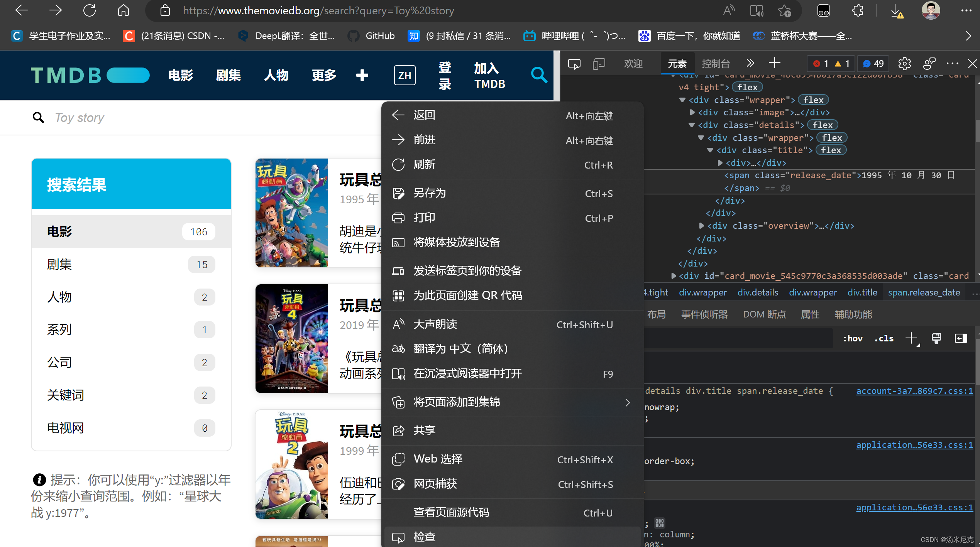Select 查看页面源代码 context entry
The image size is (980, 547).
click(512, 512)
